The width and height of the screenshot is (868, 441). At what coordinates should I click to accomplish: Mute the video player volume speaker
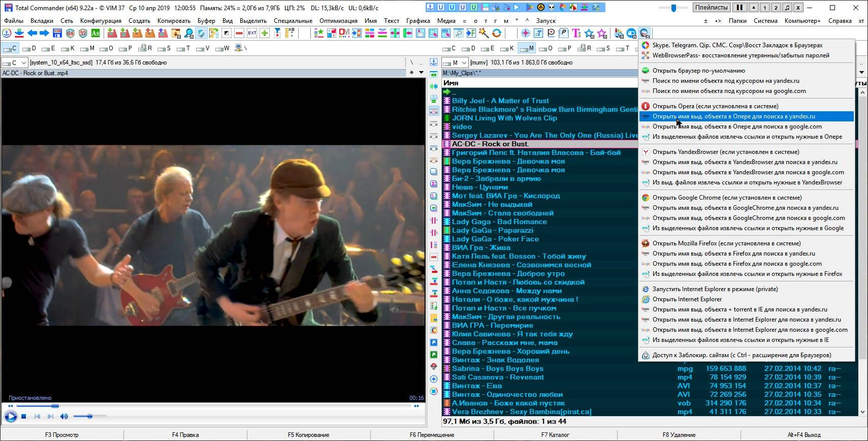[64, 417]
